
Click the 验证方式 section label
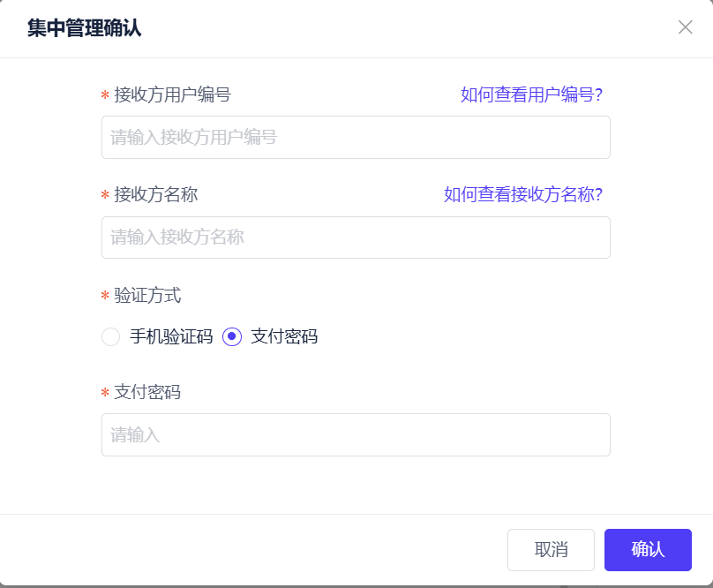coord(147,295)
